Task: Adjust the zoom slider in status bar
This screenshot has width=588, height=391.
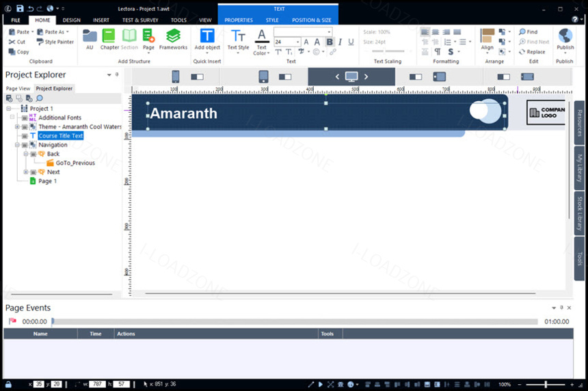Action: point(546,384)
